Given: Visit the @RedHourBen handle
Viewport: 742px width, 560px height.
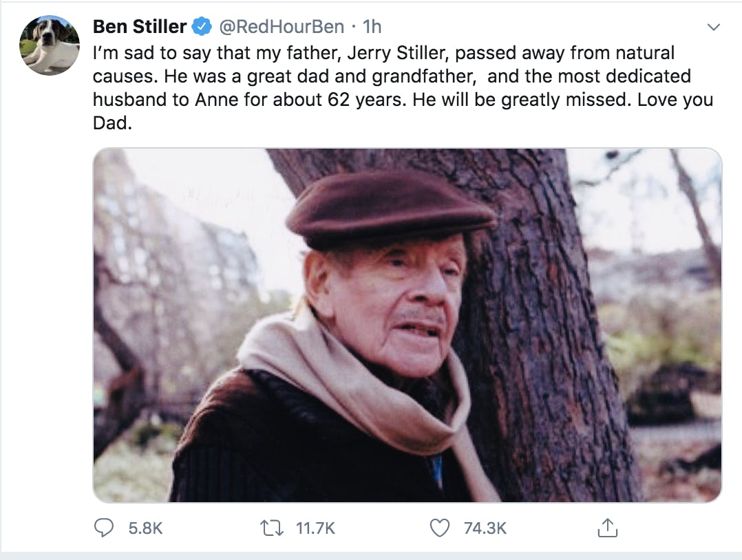Looking at the screenshot, I should [x=281, y=28].
